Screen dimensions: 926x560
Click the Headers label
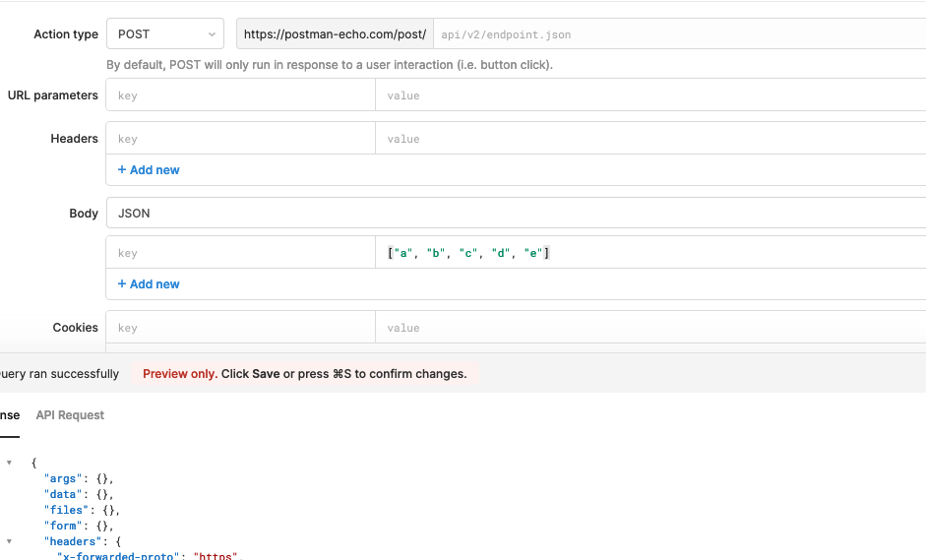[x=74, y=138]
